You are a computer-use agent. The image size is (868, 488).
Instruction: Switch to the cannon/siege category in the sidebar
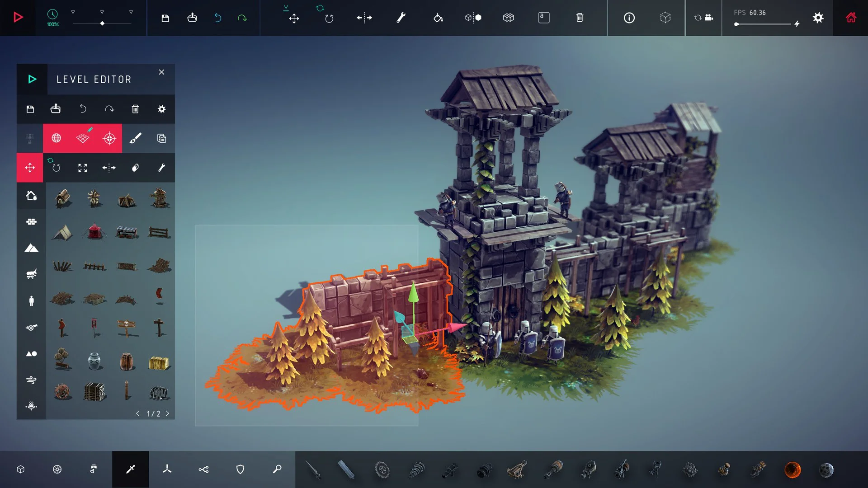31,328
